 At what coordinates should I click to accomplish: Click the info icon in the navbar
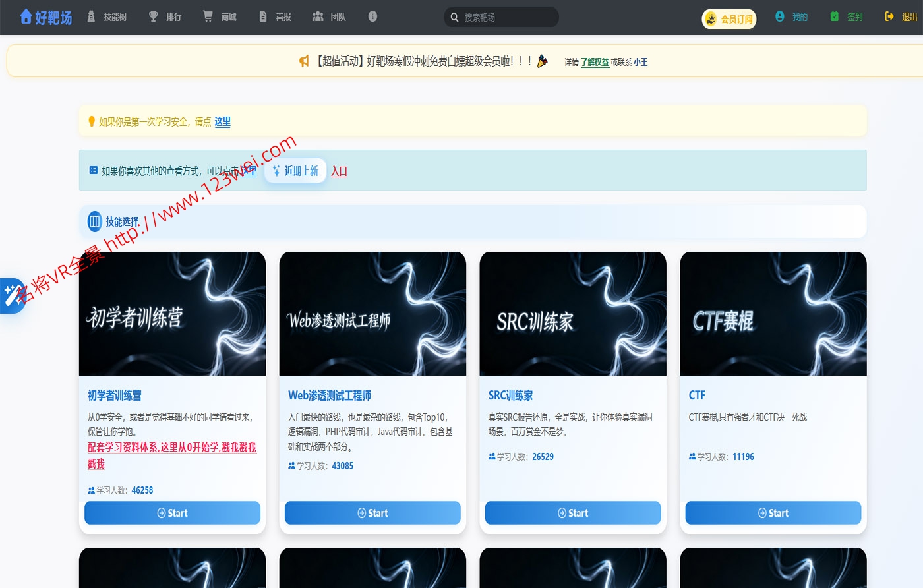click(x=372, y=16)
